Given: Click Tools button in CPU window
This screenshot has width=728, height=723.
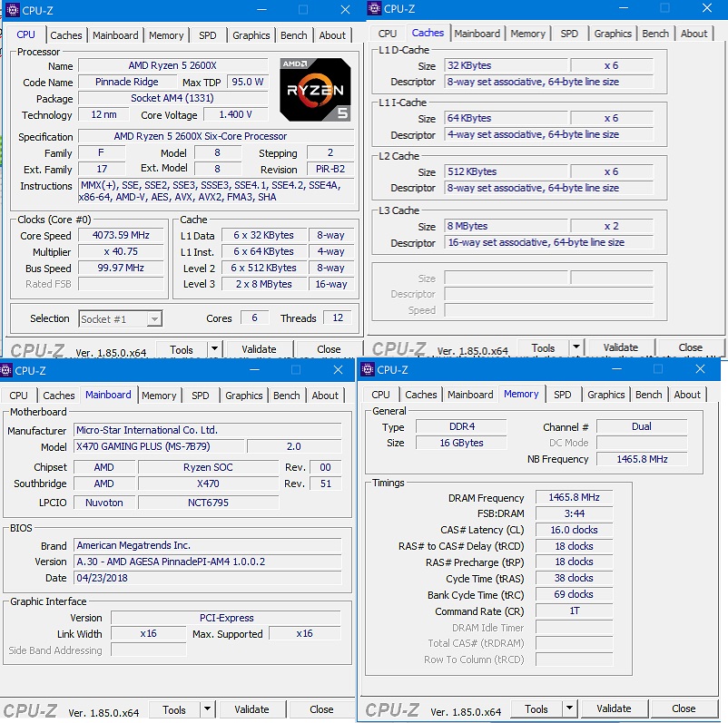Looking at the screenshot, I should click(182, 349).
